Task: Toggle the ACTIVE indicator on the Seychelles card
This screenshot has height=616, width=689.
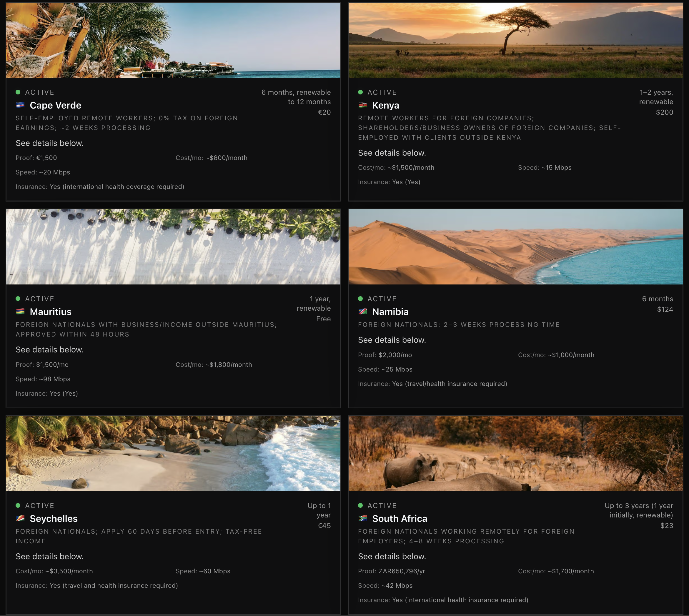Action: [x=18, y=505]
